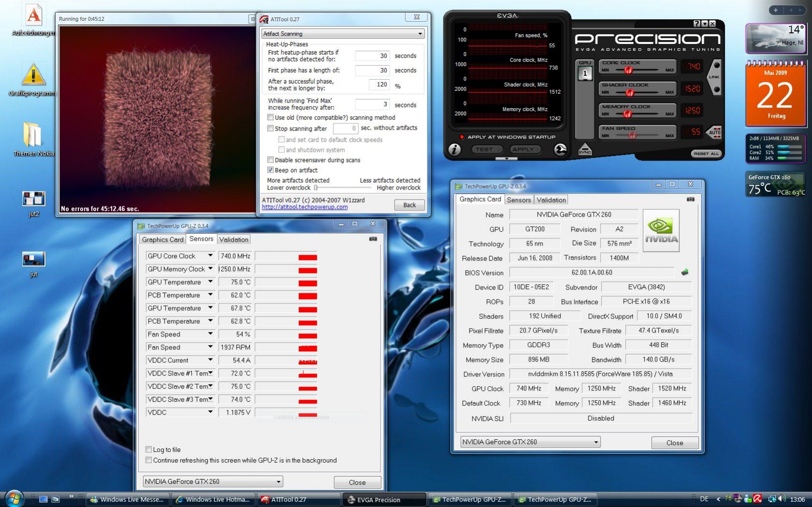This screenshot has height=507, width=812.
Task: Open the VDDC Current sensor dropdown
Action: [210, 360]
